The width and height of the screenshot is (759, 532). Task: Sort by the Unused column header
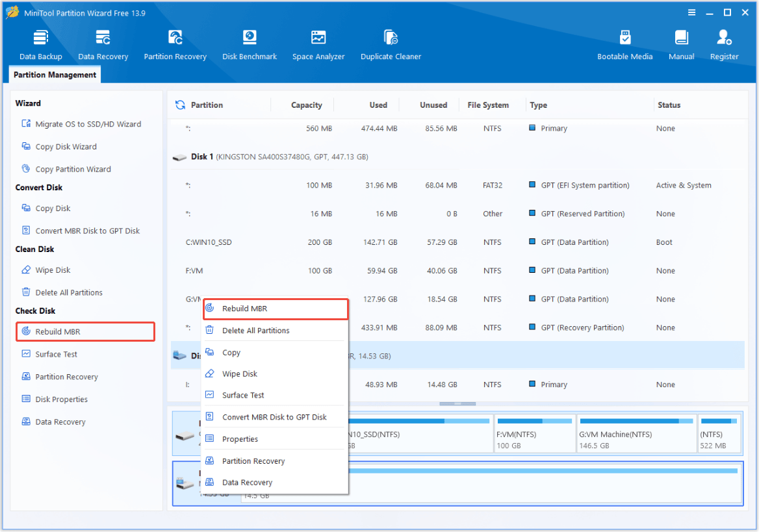pyautogui.click(x=433, y=105)
